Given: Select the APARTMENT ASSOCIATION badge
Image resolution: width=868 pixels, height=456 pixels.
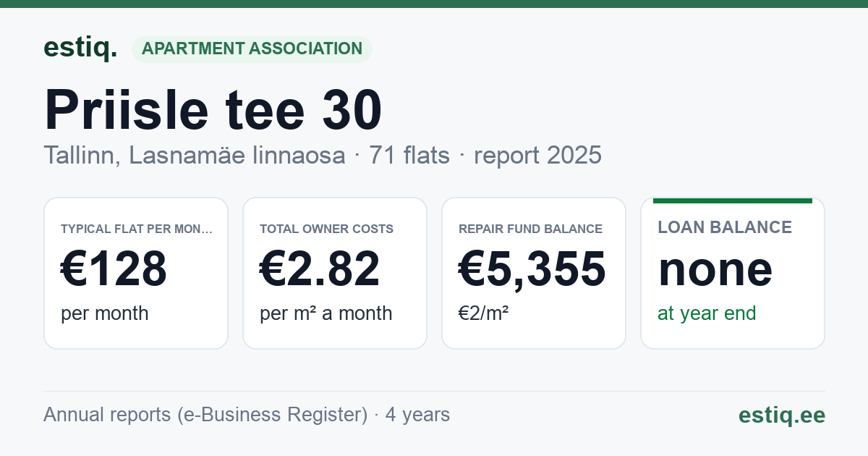Looking at the screenshot, I should click(252, 49).
